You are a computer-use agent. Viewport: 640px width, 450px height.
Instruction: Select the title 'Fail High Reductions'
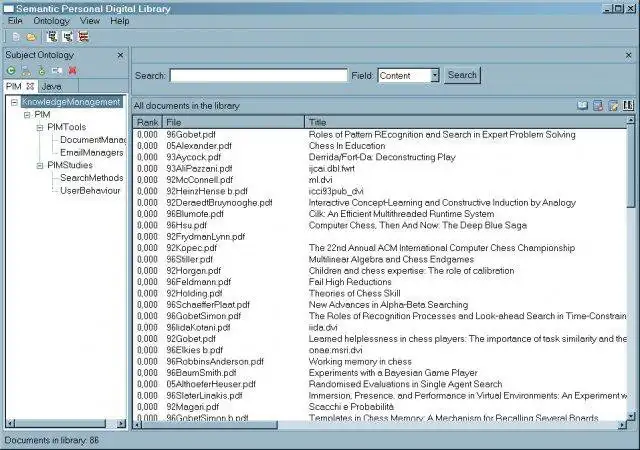click(x=350, y=282)
